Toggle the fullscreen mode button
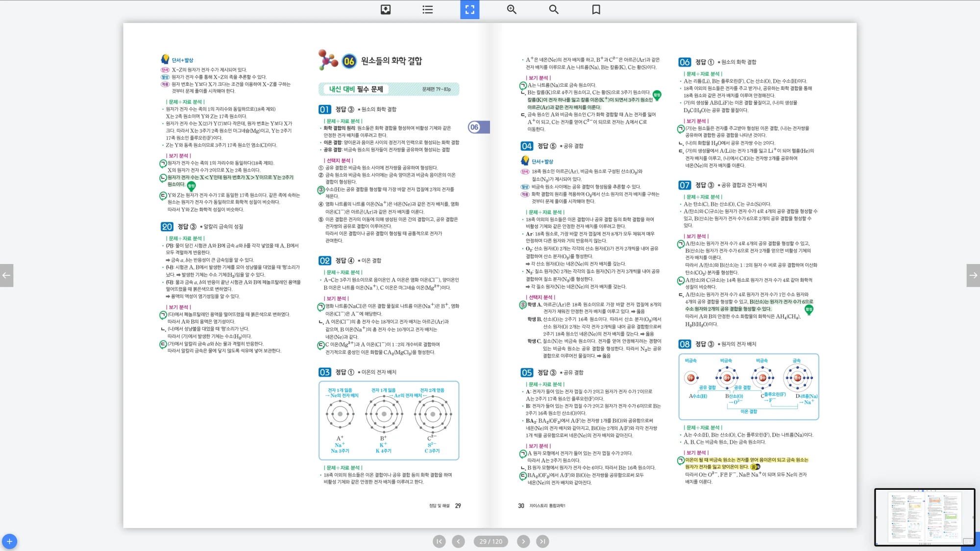Viewport: 980px width, 551px height. pyautogui.click(x=469, y=9)
